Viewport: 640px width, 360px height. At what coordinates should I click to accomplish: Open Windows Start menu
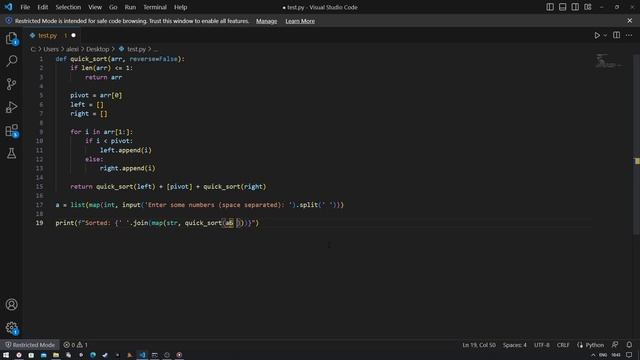tap(6, 355)
